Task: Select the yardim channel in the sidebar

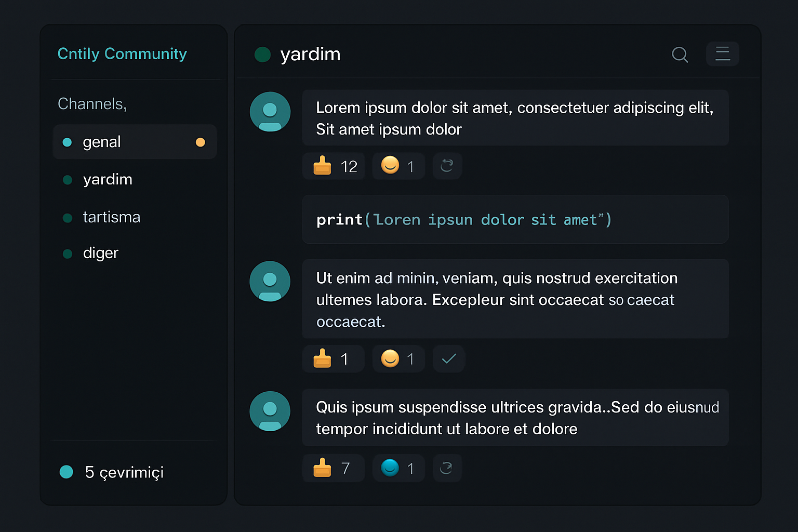Action: pos(108,179)
